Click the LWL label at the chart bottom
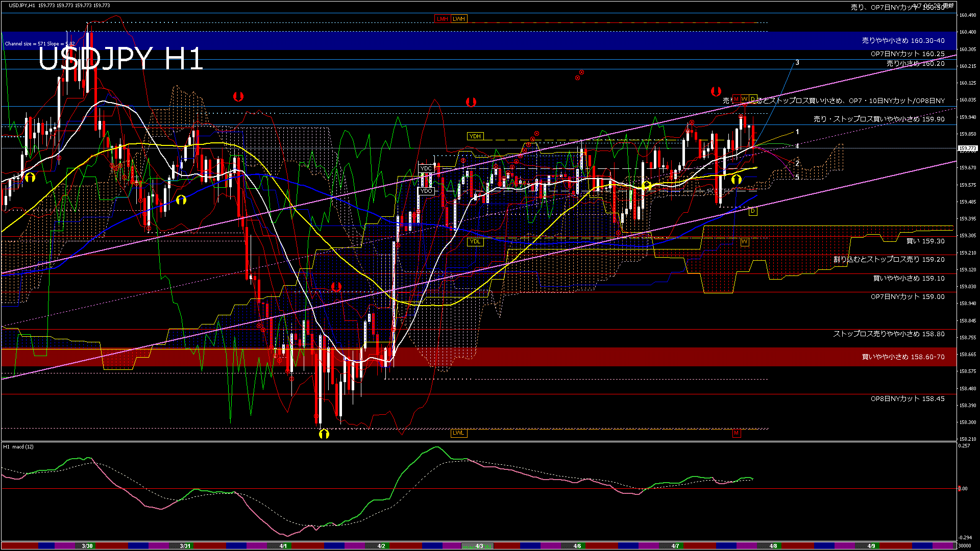 pyautogui.click(x=458, y=433)
